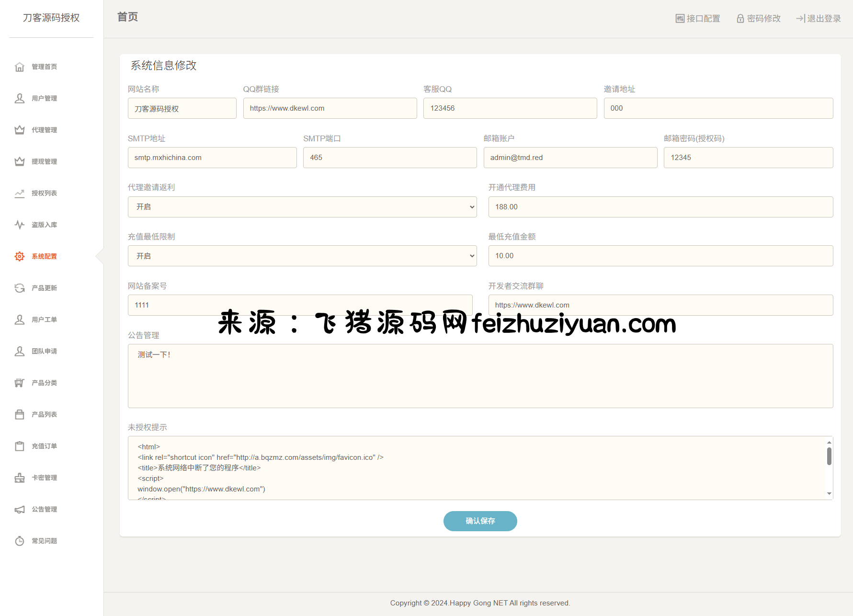853x616 pixels.
Task: Click the SMTP地址 input field
Action: click(212, 158)
